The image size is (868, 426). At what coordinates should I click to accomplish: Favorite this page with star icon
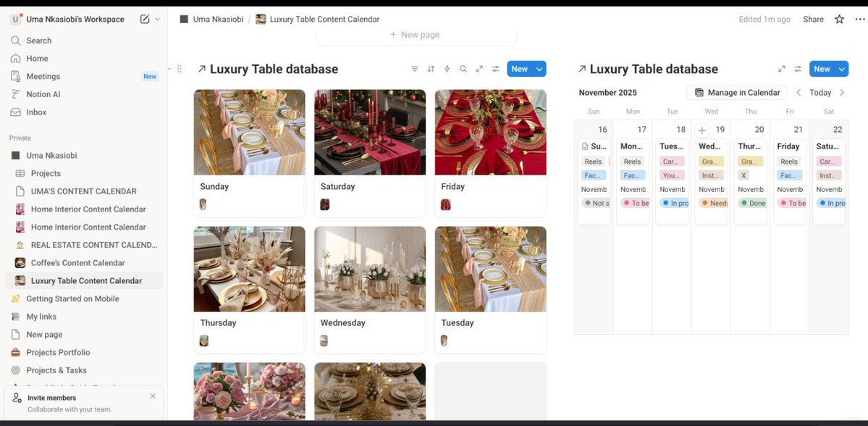click(839, 20)
